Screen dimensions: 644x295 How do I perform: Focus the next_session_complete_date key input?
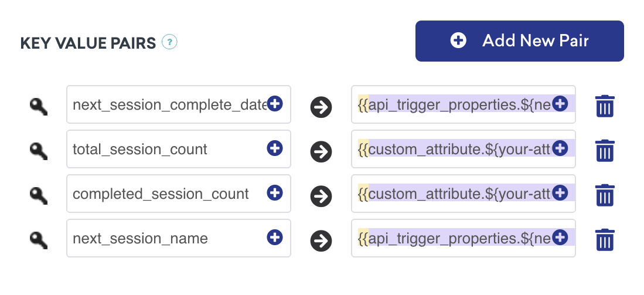point(167,105)
